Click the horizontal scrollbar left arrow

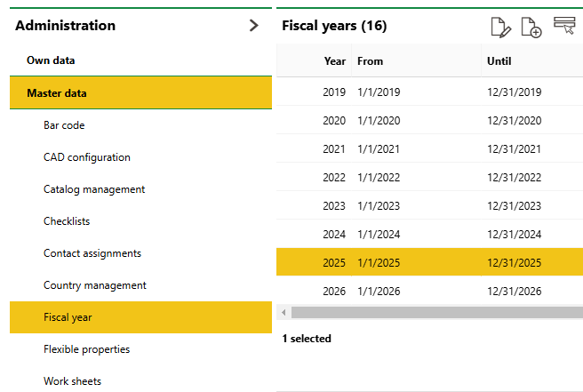(284, 312)
